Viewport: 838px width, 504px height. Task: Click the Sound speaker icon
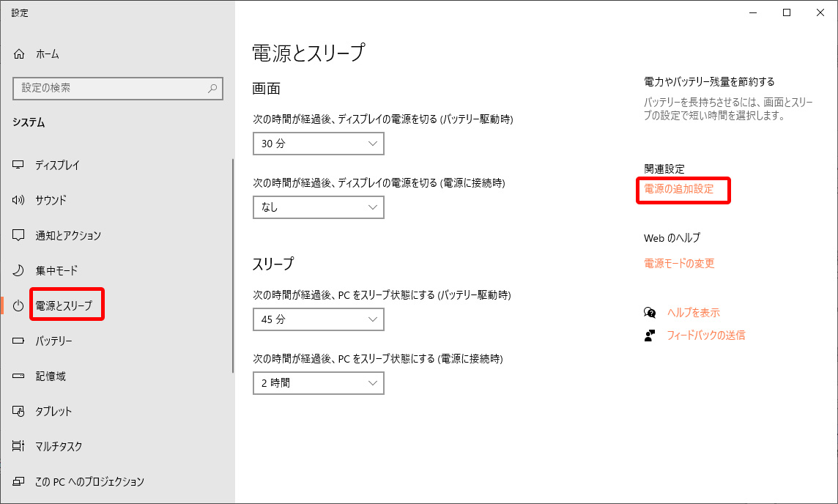(x=19, y=200)
